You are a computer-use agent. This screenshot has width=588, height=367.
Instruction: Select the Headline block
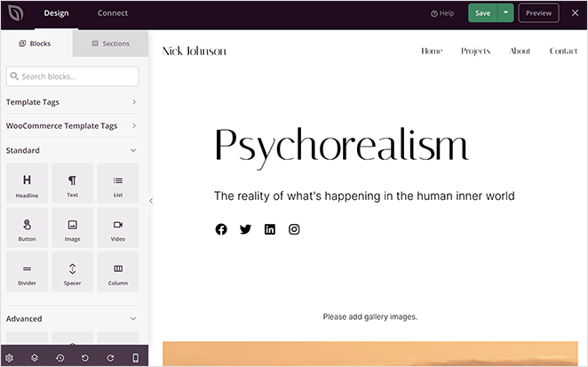(x=27, y=184)
